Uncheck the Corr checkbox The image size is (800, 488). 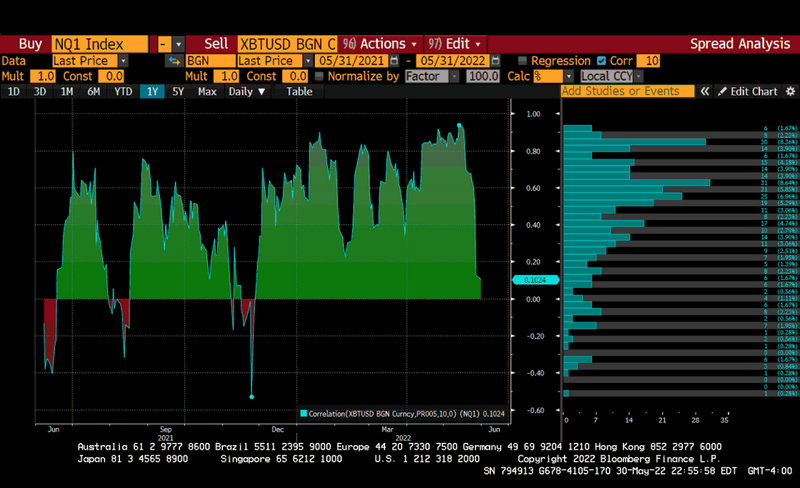602,61
